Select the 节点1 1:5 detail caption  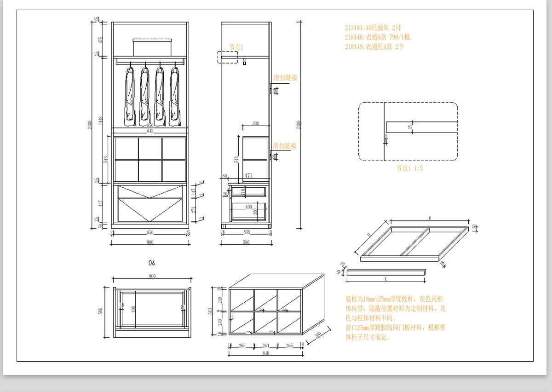pos(409,168)
